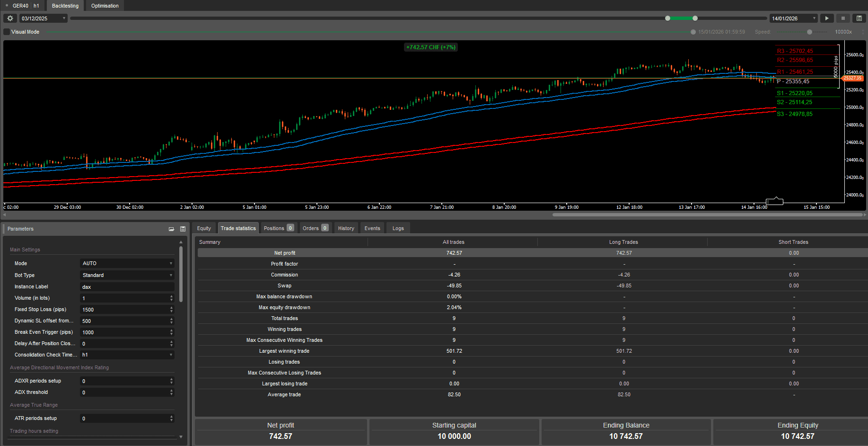This screenshot has width=868, height=446.
Task: Click R3 - 25702,45 pivot label
Action: [795, 51]
